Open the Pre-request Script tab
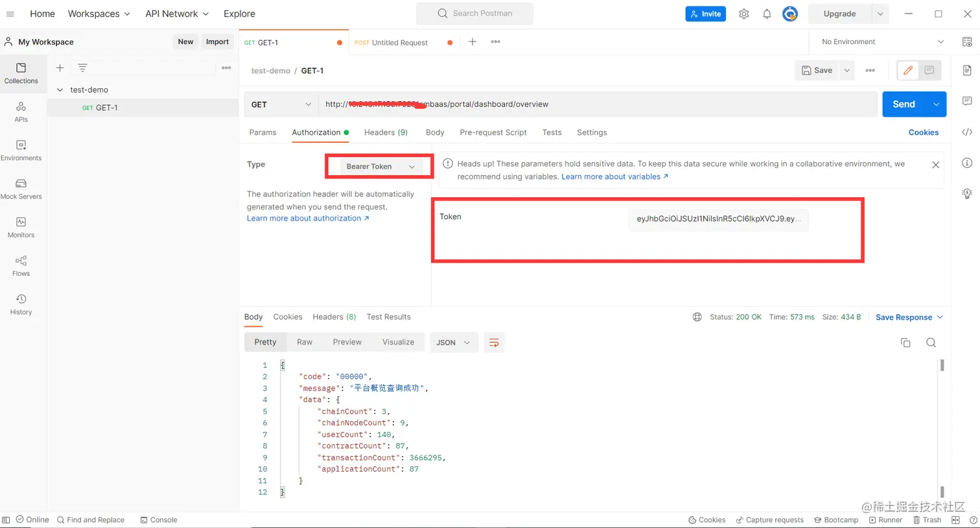This screenshot has height=528, width=980. pyautogui.click(x=493, y=132)
